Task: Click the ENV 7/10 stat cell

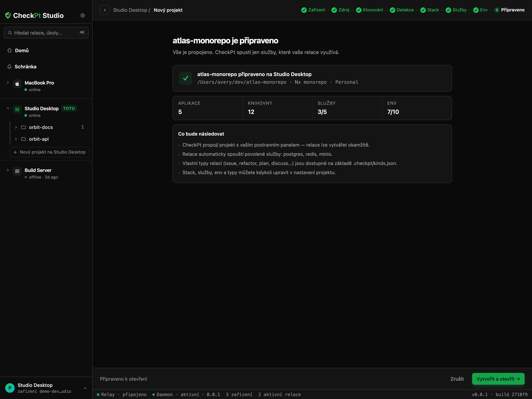Action: coord(417,108)
